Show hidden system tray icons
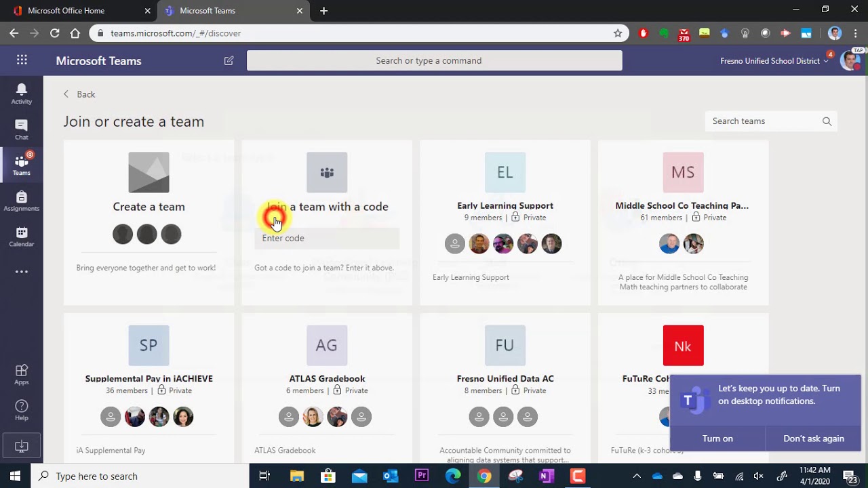Viewport: 868px width, 488px height. 636,476
